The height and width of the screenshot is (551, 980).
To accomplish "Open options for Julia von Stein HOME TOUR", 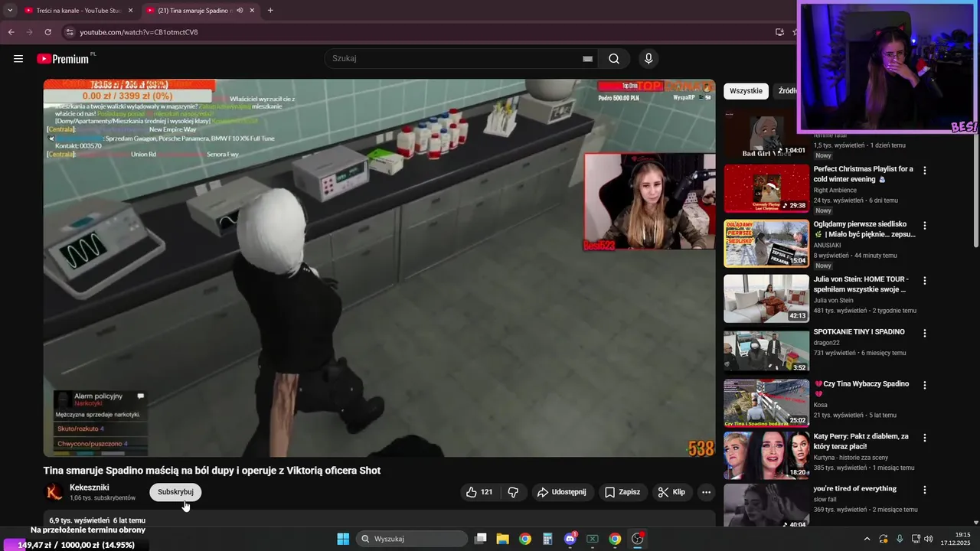I will (924, 281).
